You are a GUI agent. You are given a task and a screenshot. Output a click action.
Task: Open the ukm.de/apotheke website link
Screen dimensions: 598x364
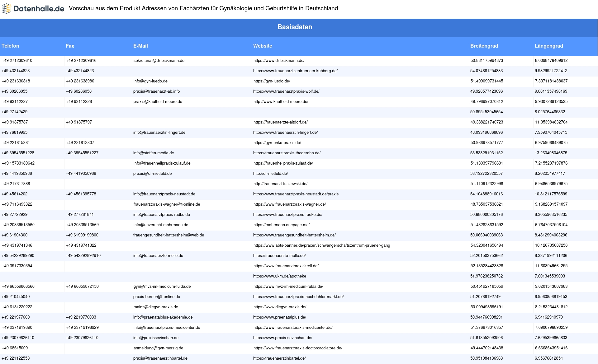(x=279, y=276)
